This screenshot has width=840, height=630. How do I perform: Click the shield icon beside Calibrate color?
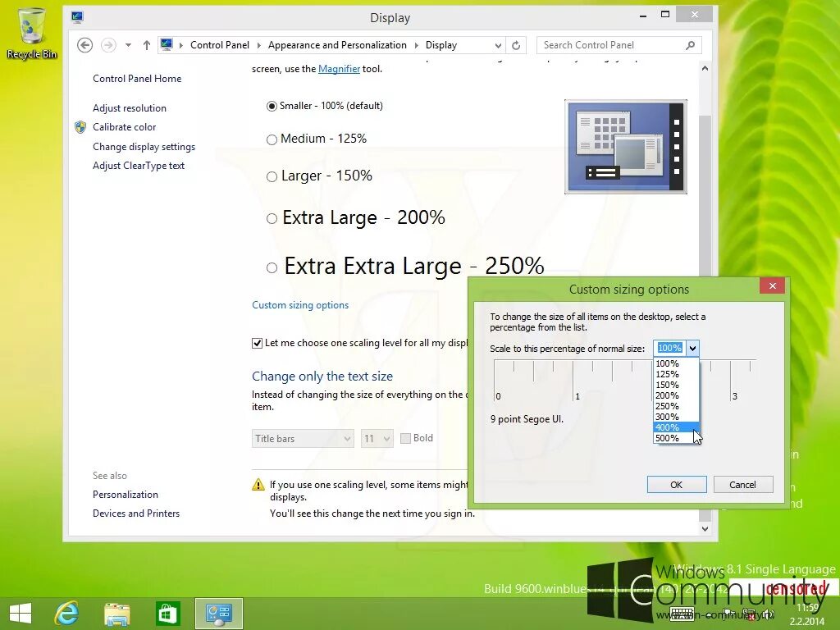click(80, 127)
